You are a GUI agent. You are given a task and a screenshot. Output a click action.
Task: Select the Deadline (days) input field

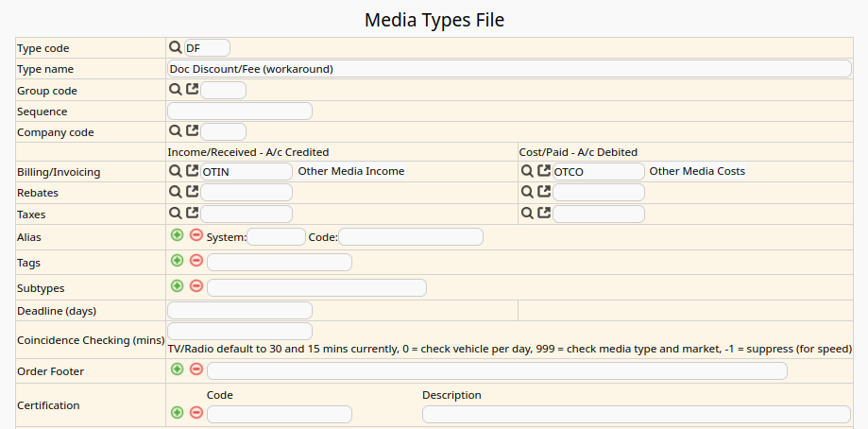[x=240, y=311]
